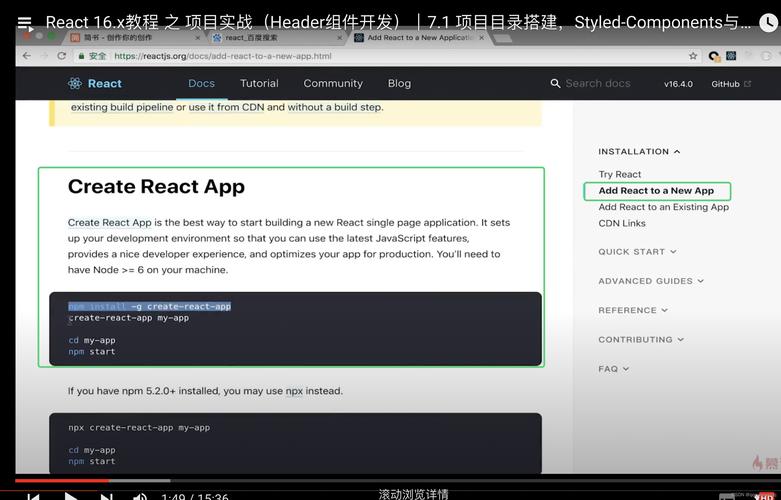Viewport: 781px width, 500px height.
Task: Expand the QUICK START section
Action: (637, 251)
